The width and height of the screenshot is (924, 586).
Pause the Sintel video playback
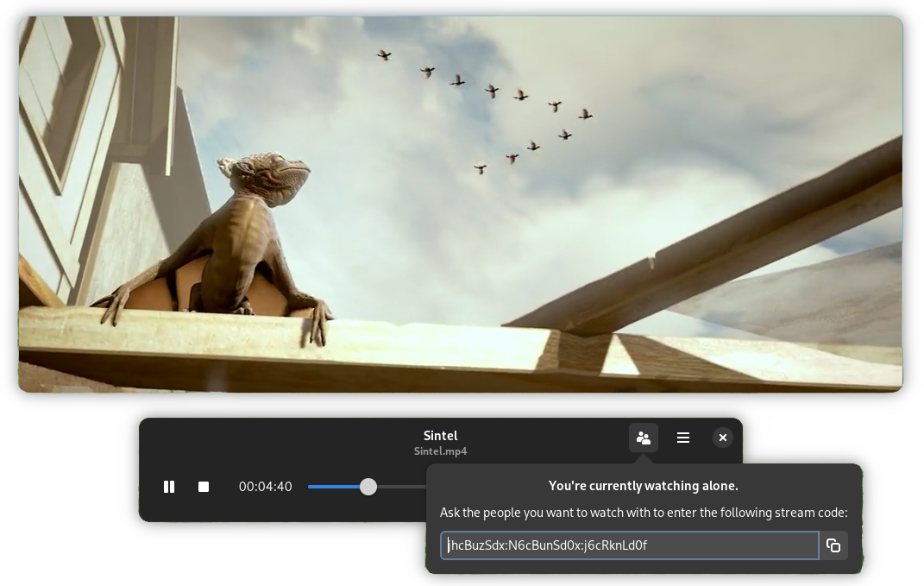coord(169,487)
